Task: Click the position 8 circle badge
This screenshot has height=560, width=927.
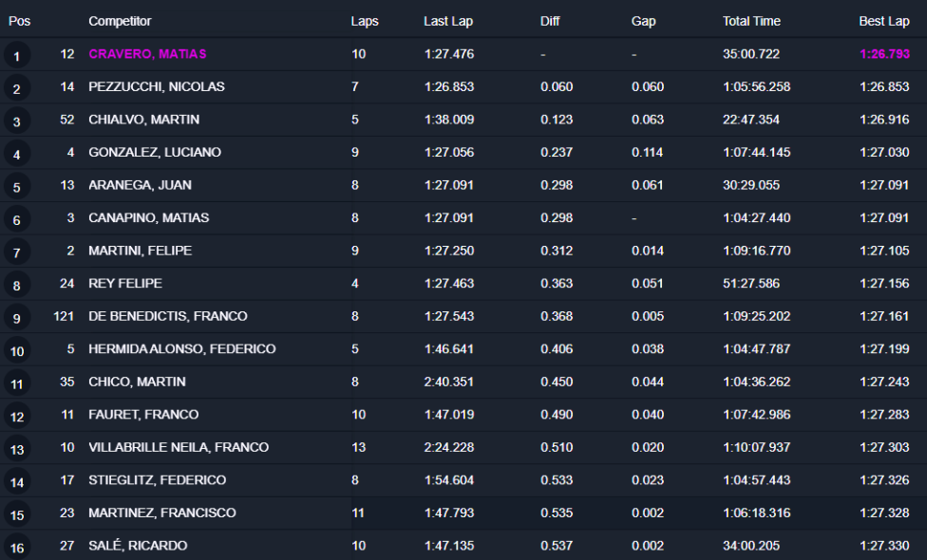Action: (x=17, y=286)
